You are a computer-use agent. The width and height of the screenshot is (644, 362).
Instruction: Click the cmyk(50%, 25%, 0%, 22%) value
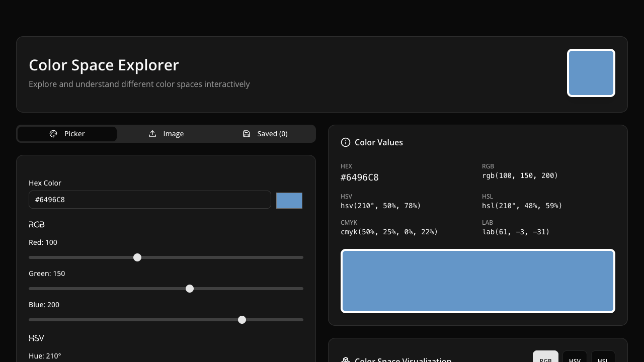389,232
